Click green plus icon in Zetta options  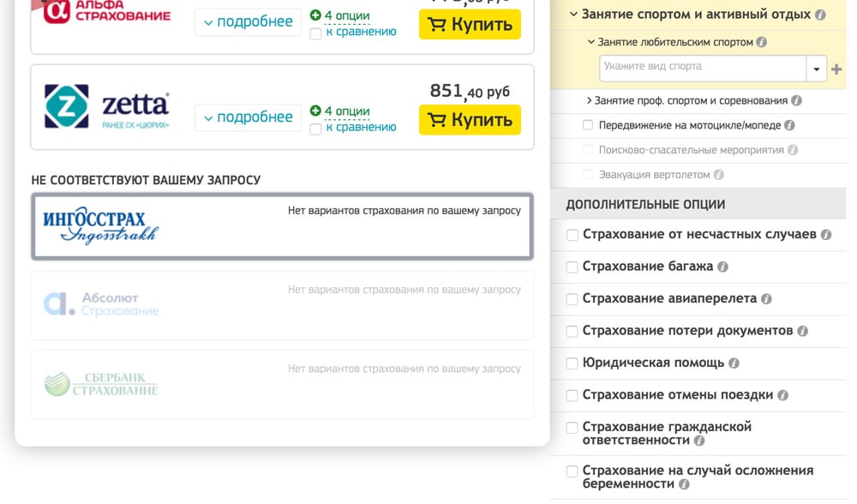click(315, 111)
